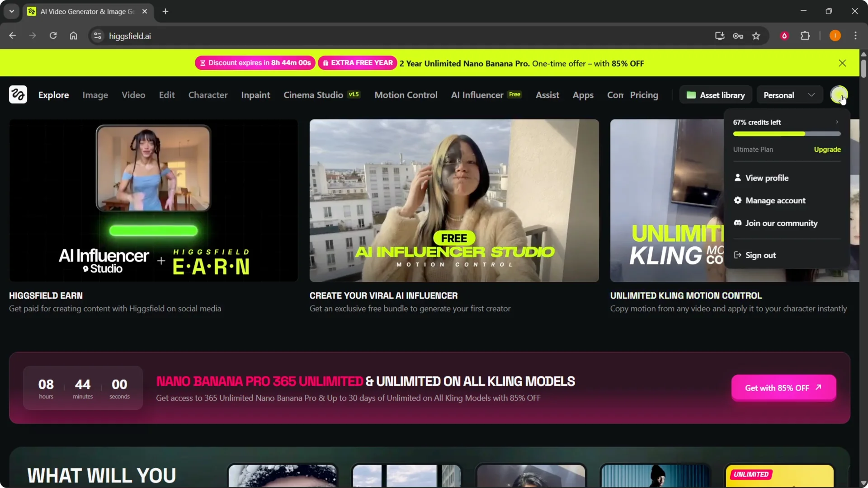This screenshot has width=868, height=488.
Task: Click the Get with 85% OFF button
Action: pos(783,388)
